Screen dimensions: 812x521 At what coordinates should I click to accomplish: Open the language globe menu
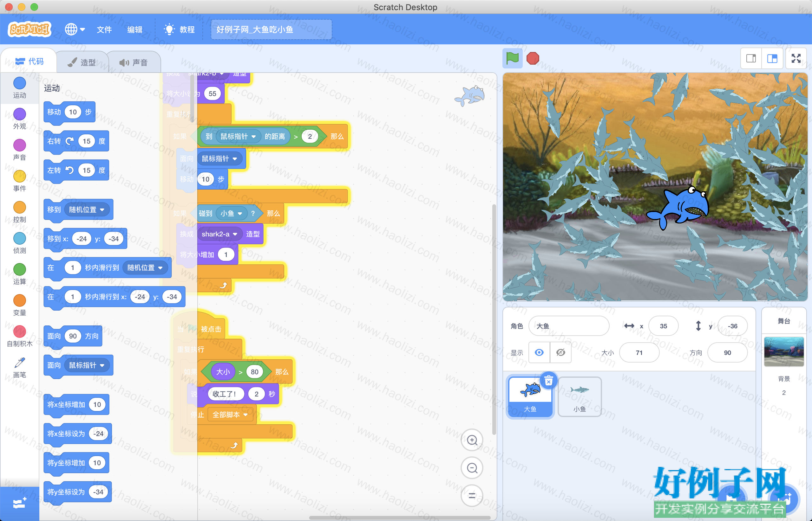click(x=75, y=29)
